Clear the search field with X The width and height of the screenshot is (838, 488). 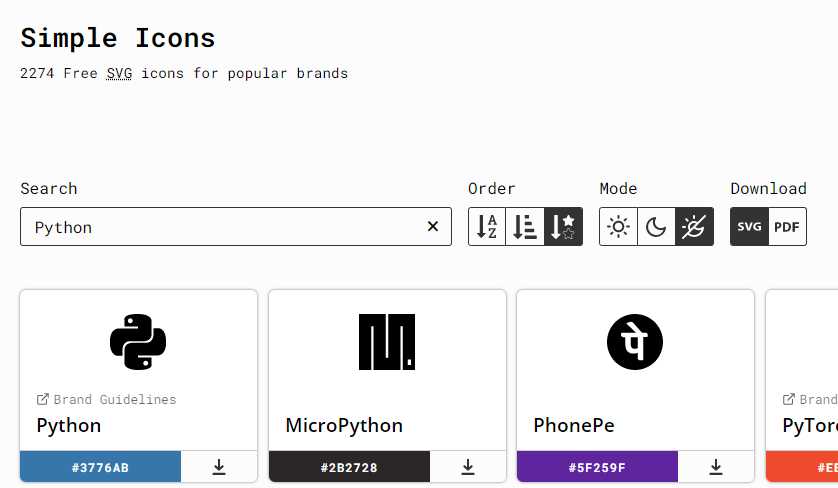(x=433, y=227)
